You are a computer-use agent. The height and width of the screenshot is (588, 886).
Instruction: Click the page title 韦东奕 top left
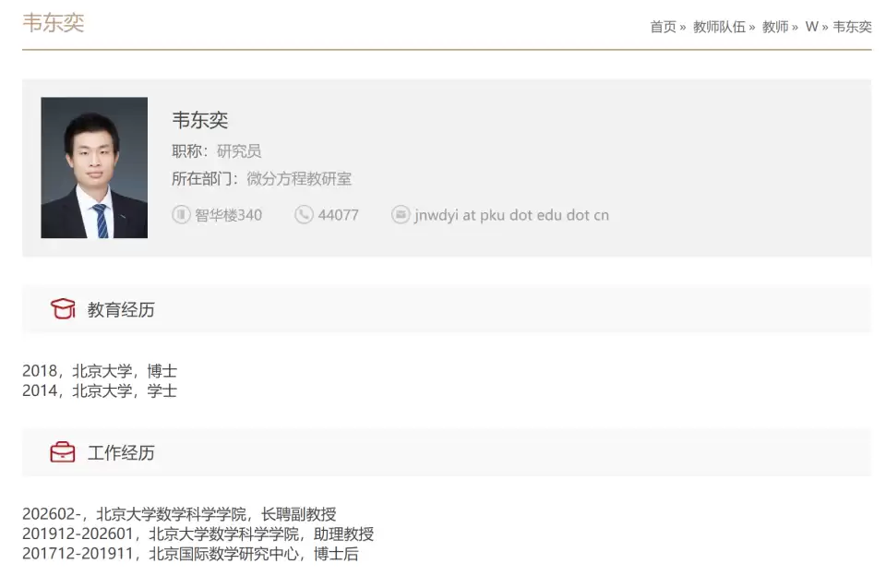pyautogui.click(x=54, y=22)
